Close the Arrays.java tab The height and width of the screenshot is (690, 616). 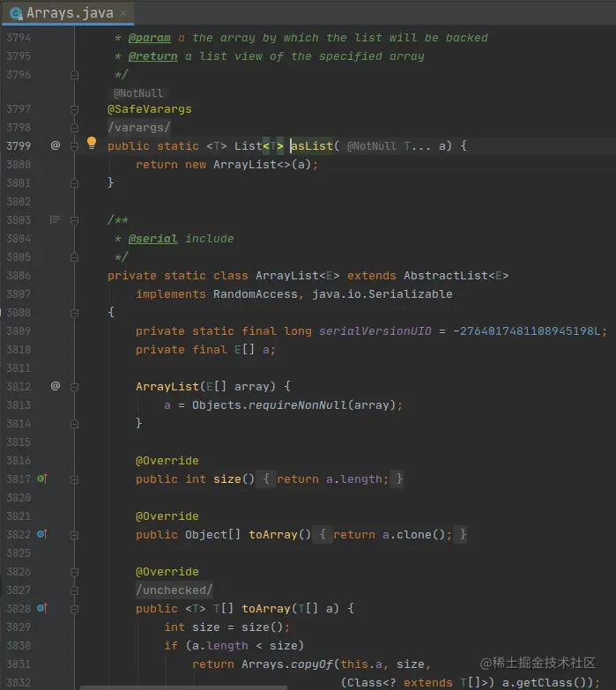tap(123, 13)
